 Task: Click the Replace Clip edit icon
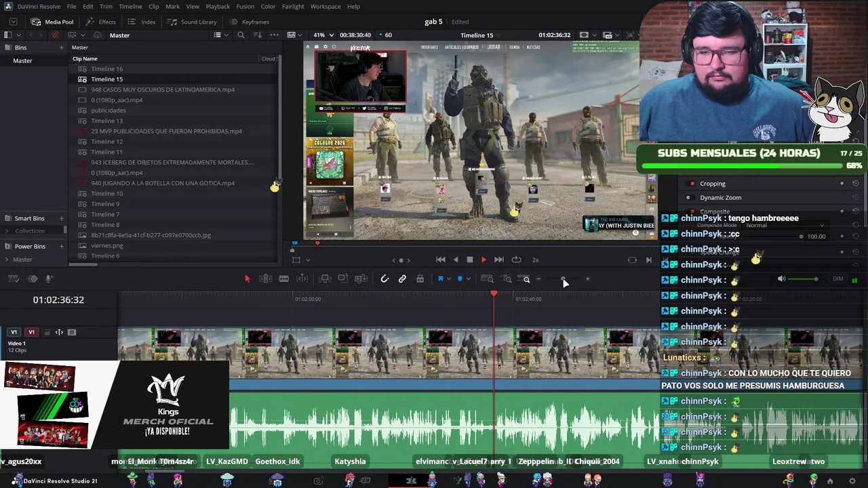coord(361,279)
